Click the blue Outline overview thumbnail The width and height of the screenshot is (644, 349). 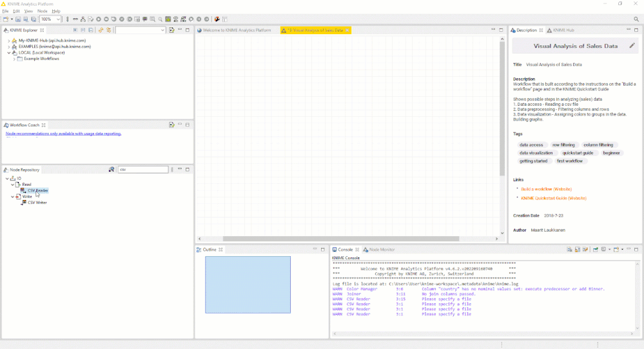pos(248,284)
